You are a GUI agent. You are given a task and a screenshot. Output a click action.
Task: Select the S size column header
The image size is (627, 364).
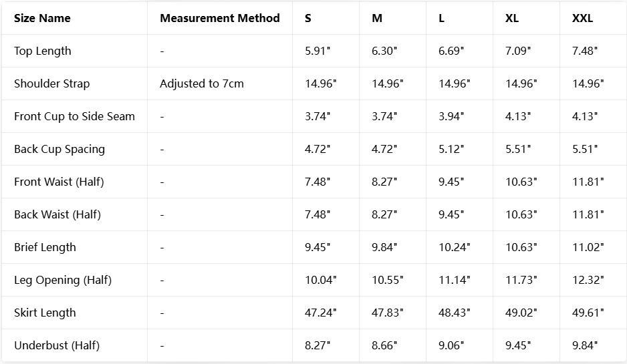click(308, 19)
